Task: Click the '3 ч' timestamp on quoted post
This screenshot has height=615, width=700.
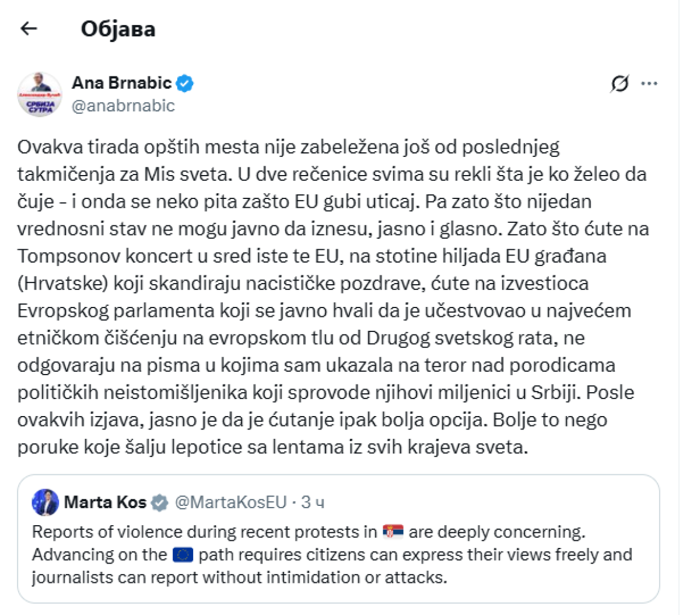Action: pos(313,502)
